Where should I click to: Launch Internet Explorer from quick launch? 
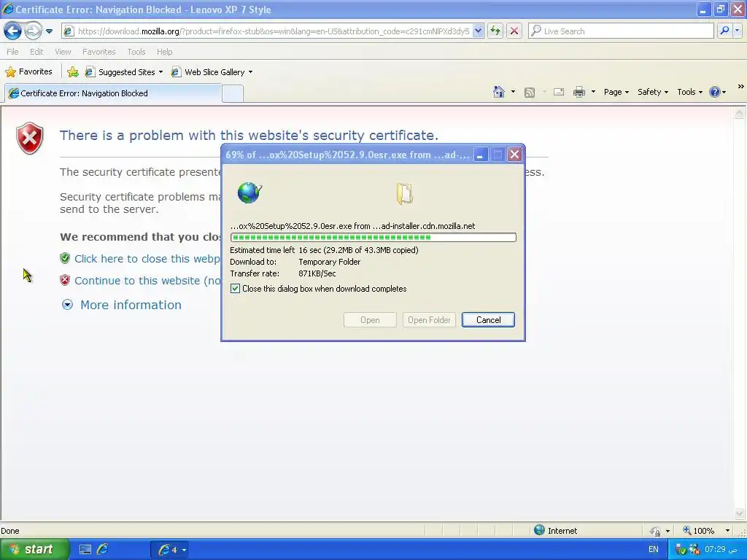tap(102, 550)
